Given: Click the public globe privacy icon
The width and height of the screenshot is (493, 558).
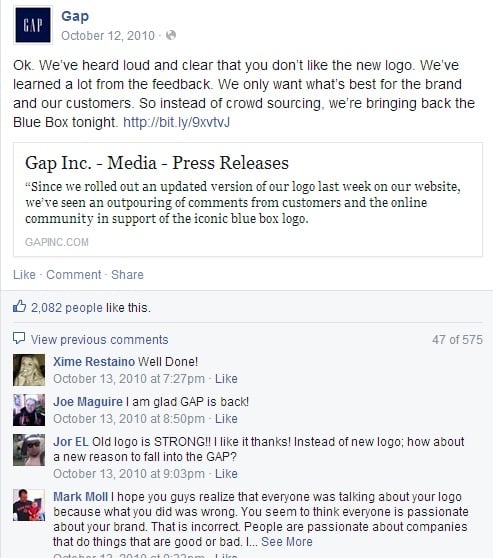Looking at the screenshot, I should coord(171,35).
